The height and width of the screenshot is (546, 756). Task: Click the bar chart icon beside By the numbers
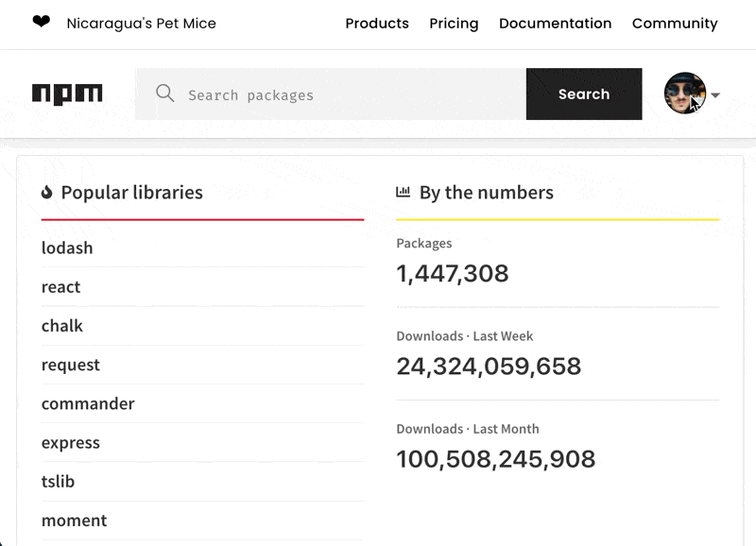(403, 192)
